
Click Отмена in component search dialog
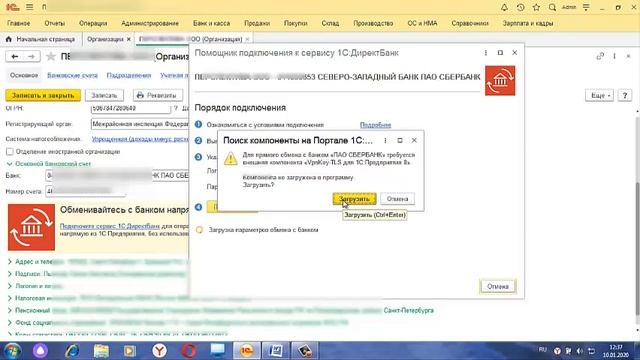click(x=397, y=199)
